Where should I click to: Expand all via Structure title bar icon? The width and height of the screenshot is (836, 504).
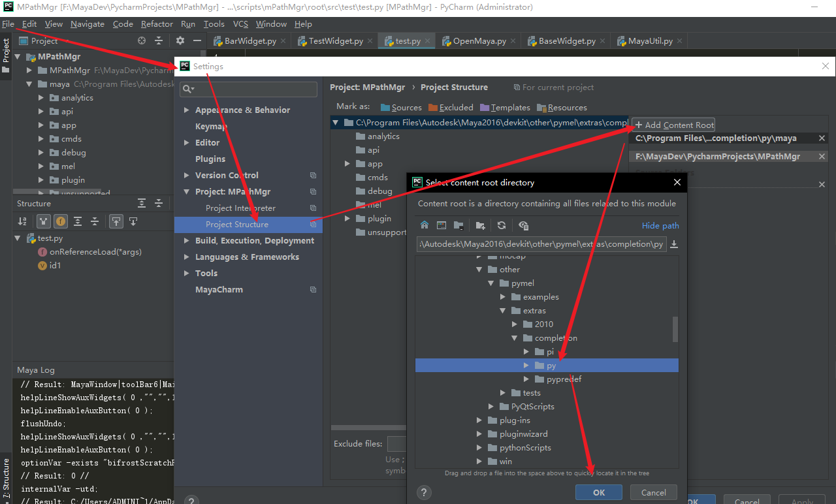tap(142, 203)
